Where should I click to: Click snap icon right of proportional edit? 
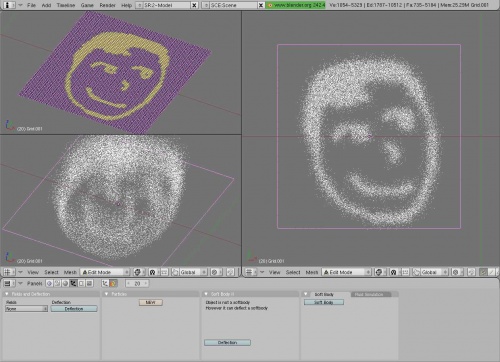[471, 272]
